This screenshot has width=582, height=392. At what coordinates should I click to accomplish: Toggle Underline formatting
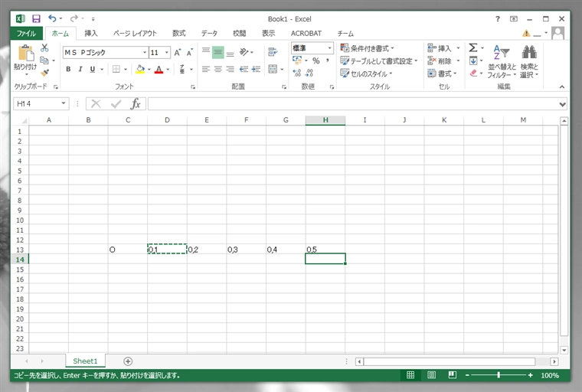tap(93, 69)
